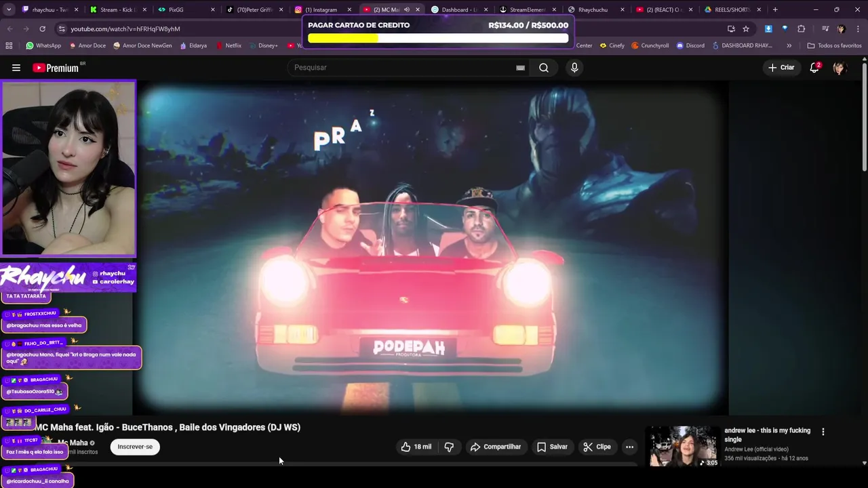The width and height of the screenshot is (868, 488).
Task: Open the install app icon in address bar
Action: (x=731, y=28)
